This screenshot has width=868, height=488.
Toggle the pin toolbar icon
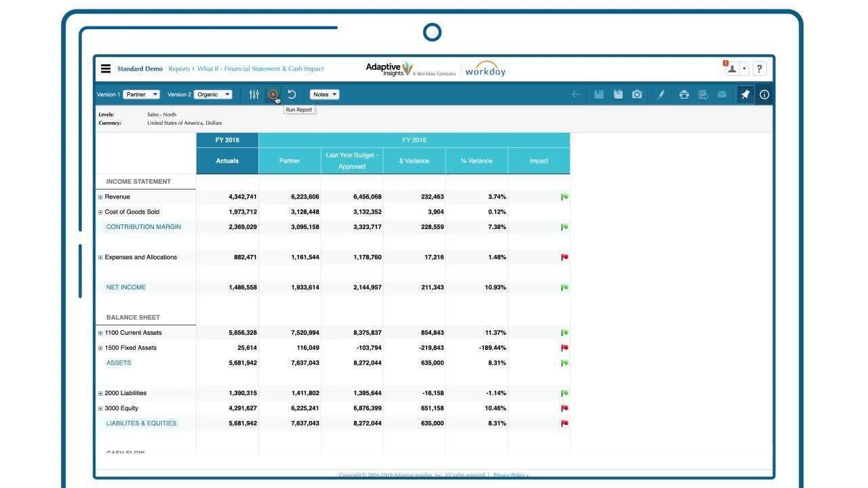(745, 95)
